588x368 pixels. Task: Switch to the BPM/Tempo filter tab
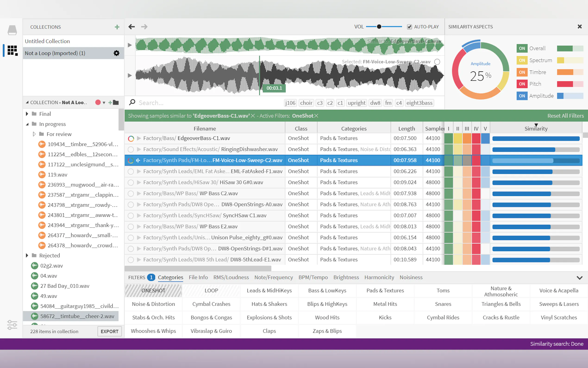[x=313, y=277]
